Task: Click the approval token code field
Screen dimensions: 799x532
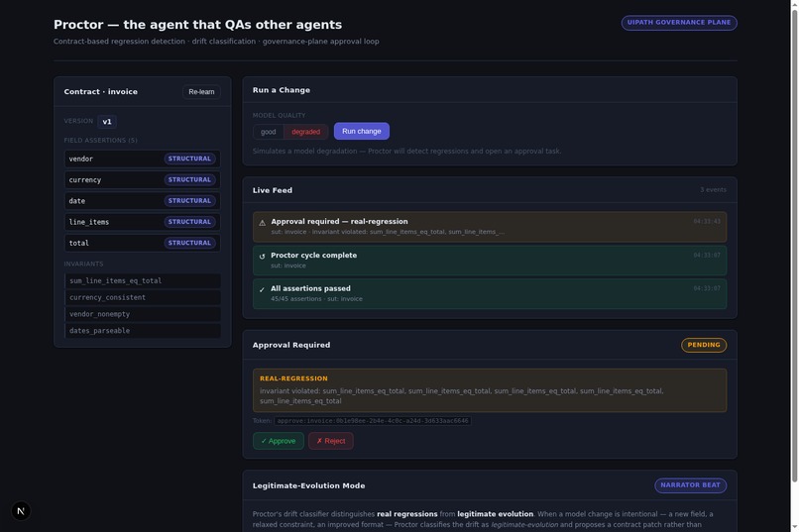Action: (373, 421)
